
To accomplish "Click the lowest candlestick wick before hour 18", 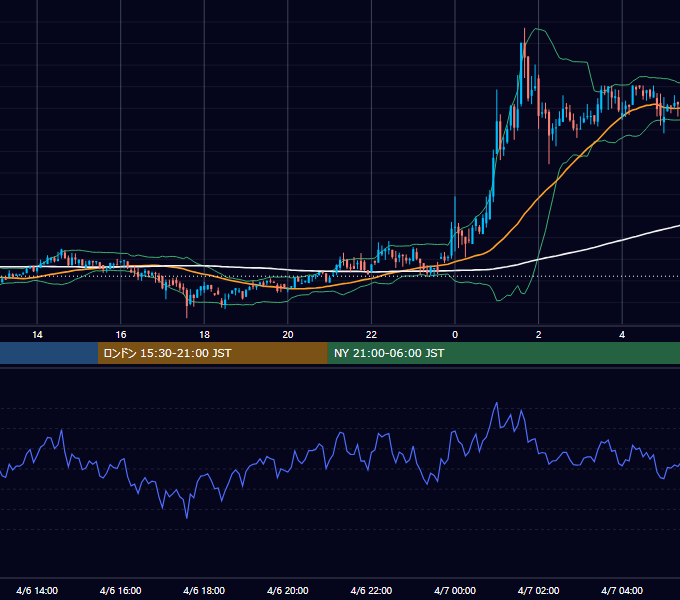I will tap(187, 310).
